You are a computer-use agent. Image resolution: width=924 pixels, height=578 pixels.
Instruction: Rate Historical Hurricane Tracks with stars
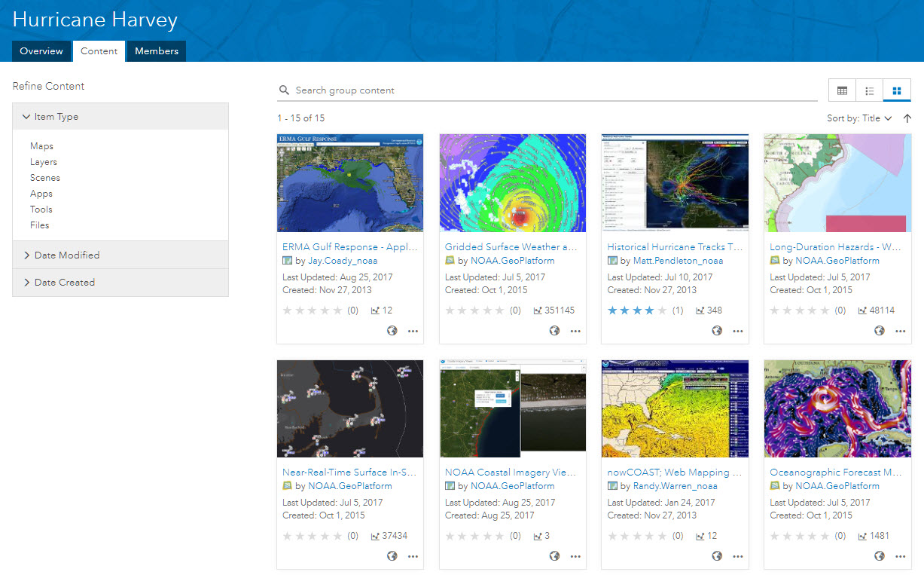tap(637, 310)
